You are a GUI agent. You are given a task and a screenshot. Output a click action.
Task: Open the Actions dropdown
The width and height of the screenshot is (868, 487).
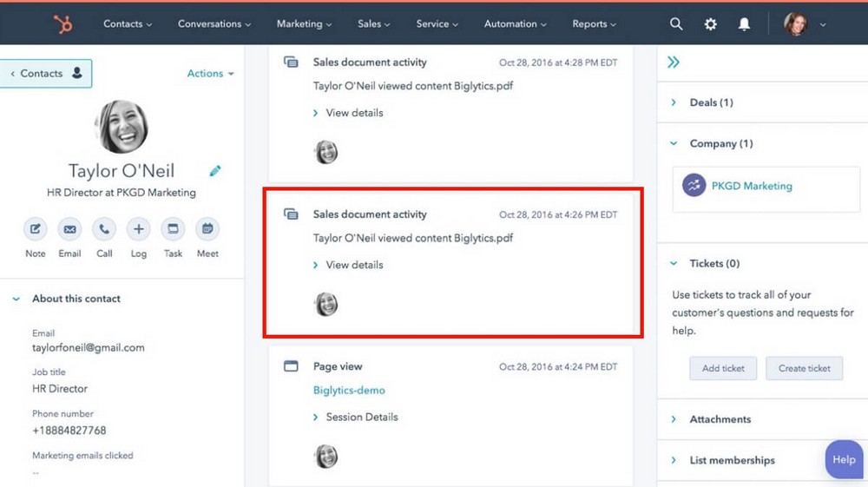210,73
